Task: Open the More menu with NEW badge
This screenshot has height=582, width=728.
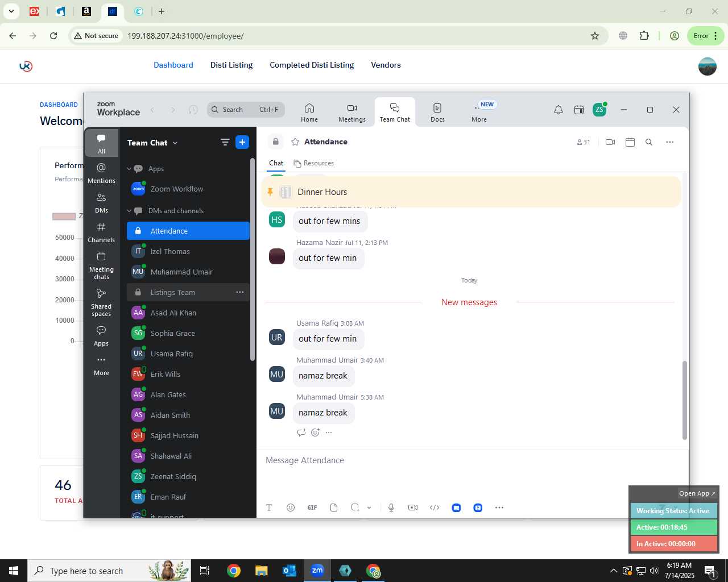Action: pos(479,113)
